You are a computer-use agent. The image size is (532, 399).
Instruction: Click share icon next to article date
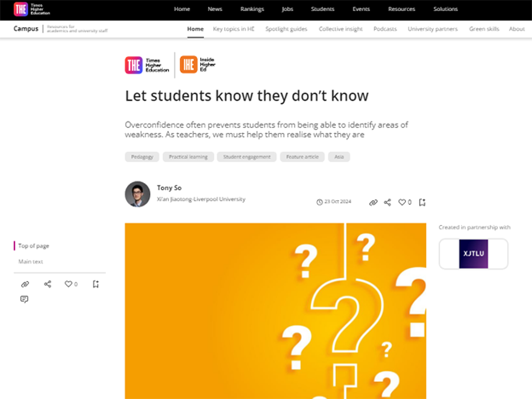tap(388, 202)
